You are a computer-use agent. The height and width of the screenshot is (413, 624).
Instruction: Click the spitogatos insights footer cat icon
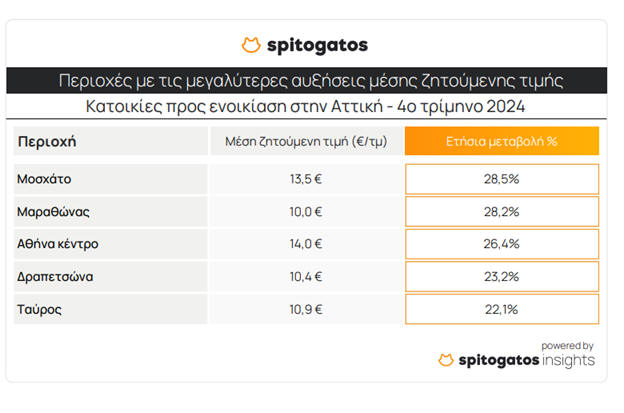(446, 360)
